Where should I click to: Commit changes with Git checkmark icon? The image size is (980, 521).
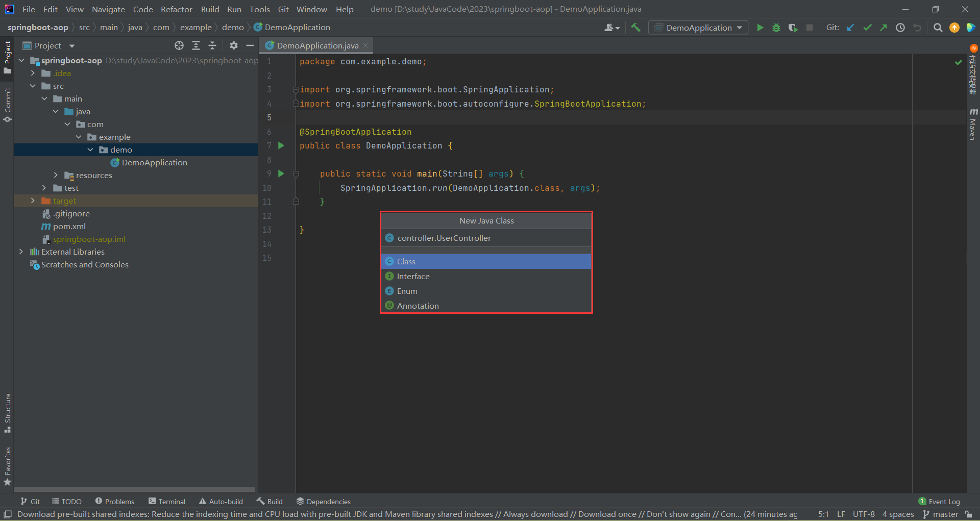(x=867, y=28)
